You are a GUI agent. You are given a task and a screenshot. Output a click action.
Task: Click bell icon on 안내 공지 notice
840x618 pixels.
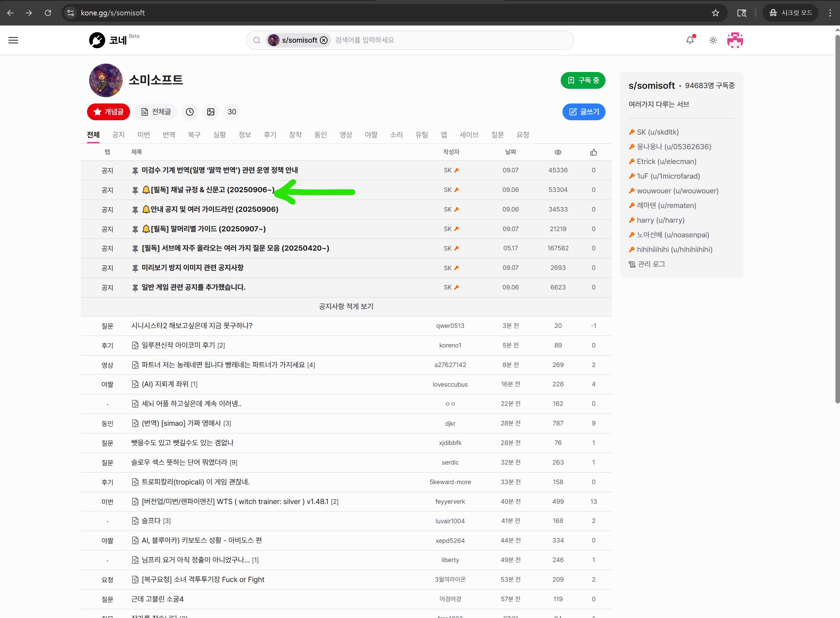point(146,209)
